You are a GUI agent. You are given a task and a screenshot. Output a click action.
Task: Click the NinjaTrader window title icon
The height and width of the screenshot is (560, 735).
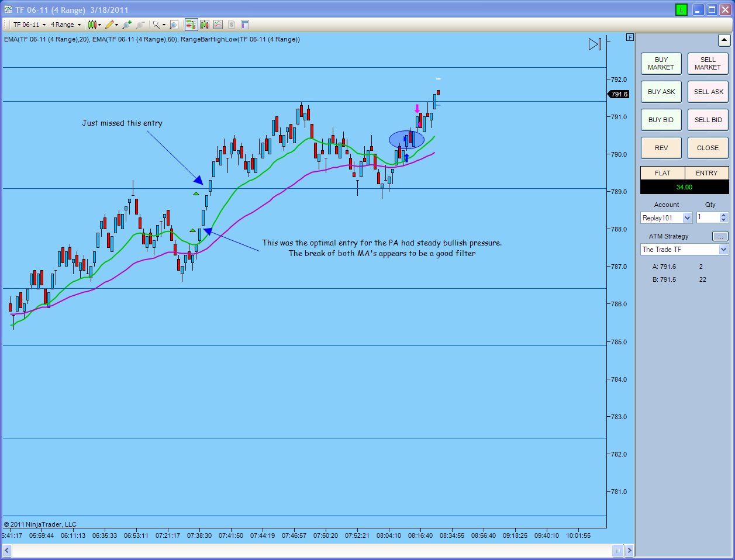pyautogui.click(x=8, y=9)
